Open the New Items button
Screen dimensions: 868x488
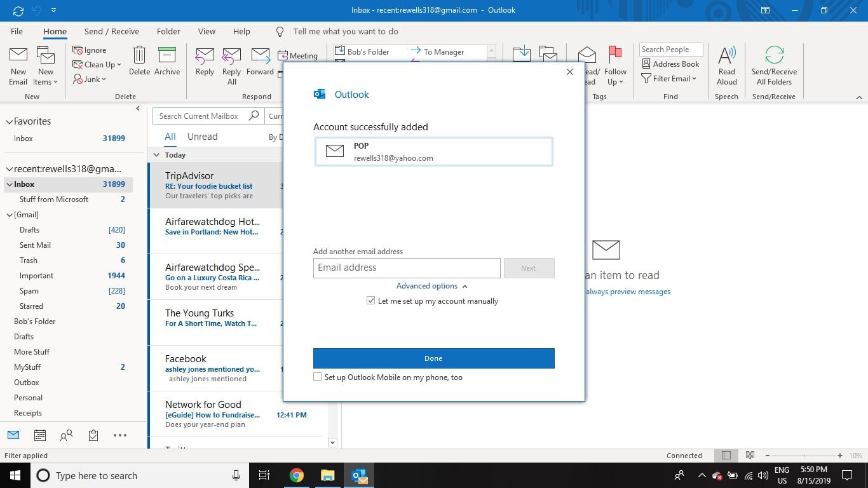click(46, 66)
